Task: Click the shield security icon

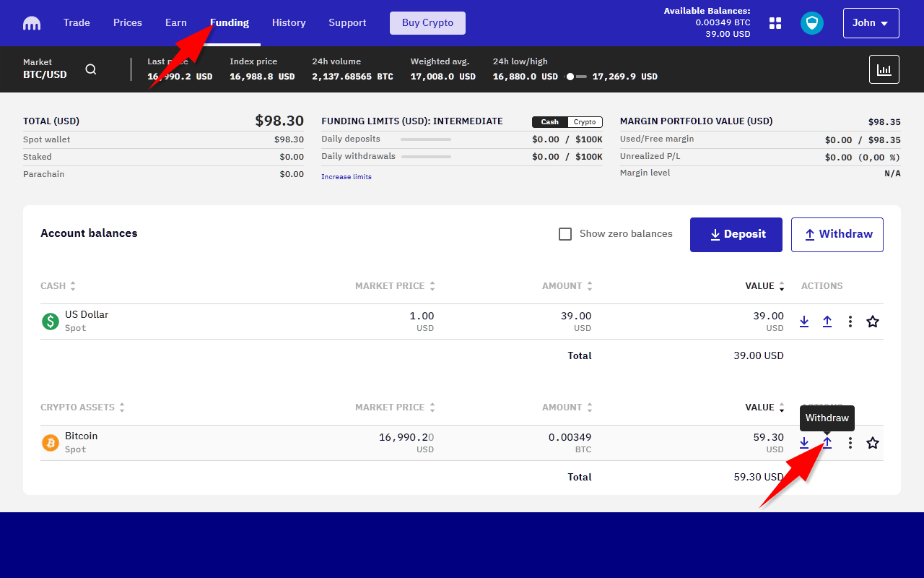Action: (812, 23)
